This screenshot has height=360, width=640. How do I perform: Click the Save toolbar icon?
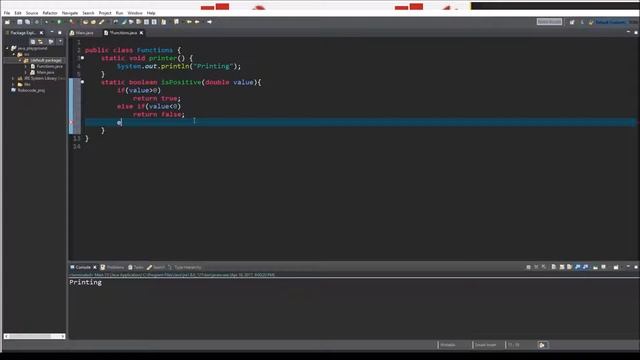coord(20,22)
